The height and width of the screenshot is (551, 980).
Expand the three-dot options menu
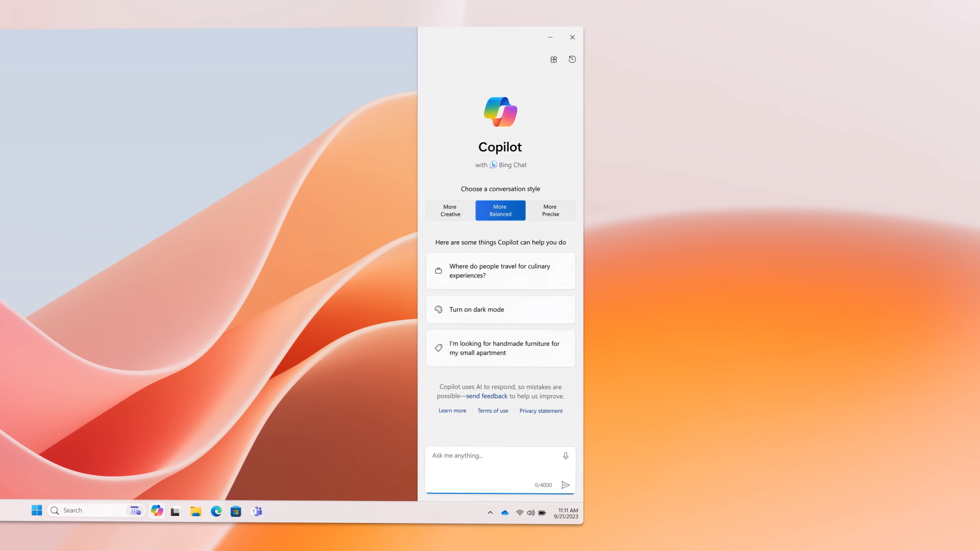tap(551, 37)
